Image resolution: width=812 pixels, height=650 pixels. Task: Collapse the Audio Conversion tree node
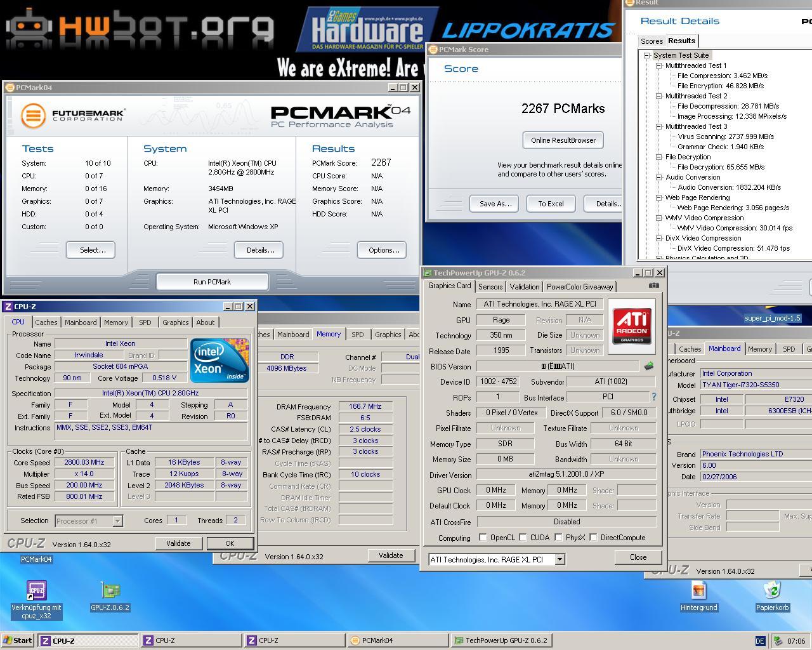point(658,177)
